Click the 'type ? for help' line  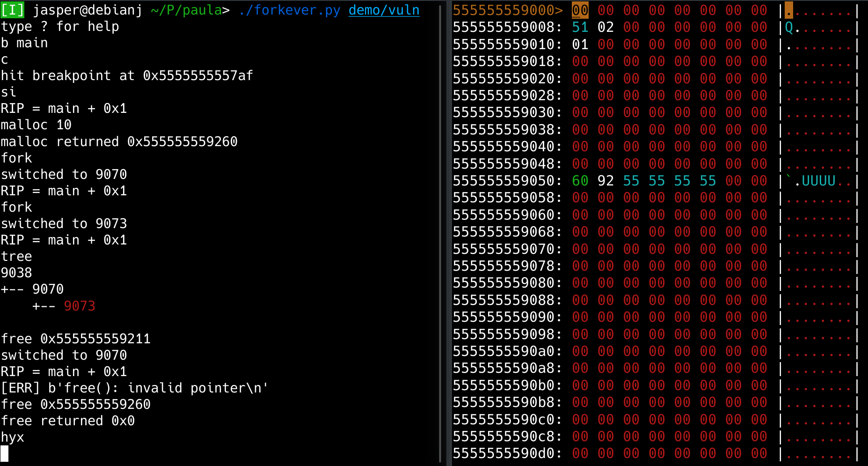pos(60,27)
